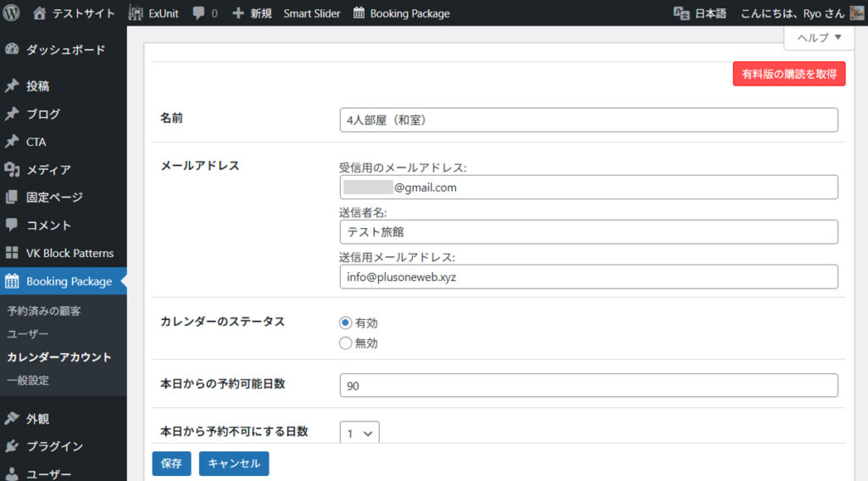Click the キャンセル button
The image size is (868, 481).
pos(234,463)
